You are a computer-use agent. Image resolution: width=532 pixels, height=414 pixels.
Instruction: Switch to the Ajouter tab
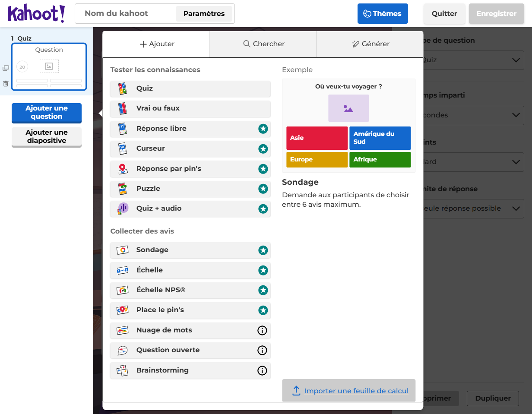(157, 44)
